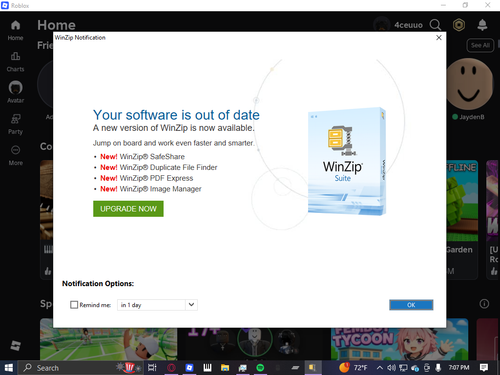Open the Robux hexagon icon
The width and height of the screenshot is (500, 375).
[459, 25]
